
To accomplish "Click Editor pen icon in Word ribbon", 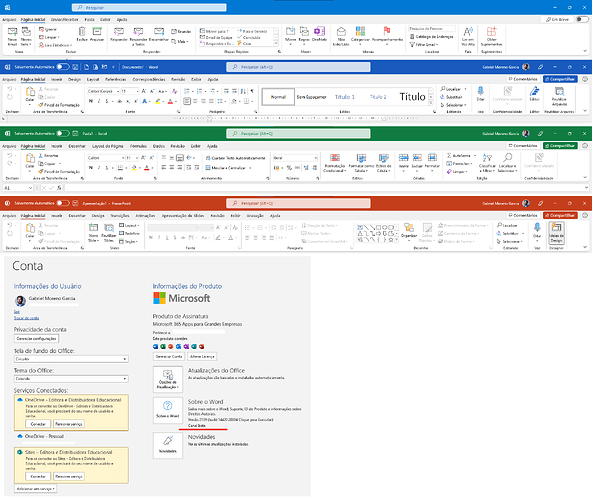I will 534,91.
